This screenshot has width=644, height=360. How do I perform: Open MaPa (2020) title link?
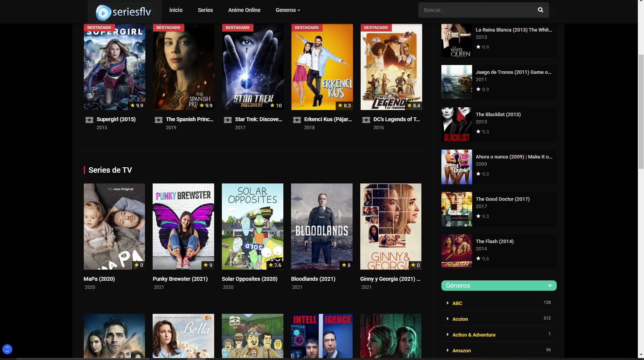pos(99,279)
